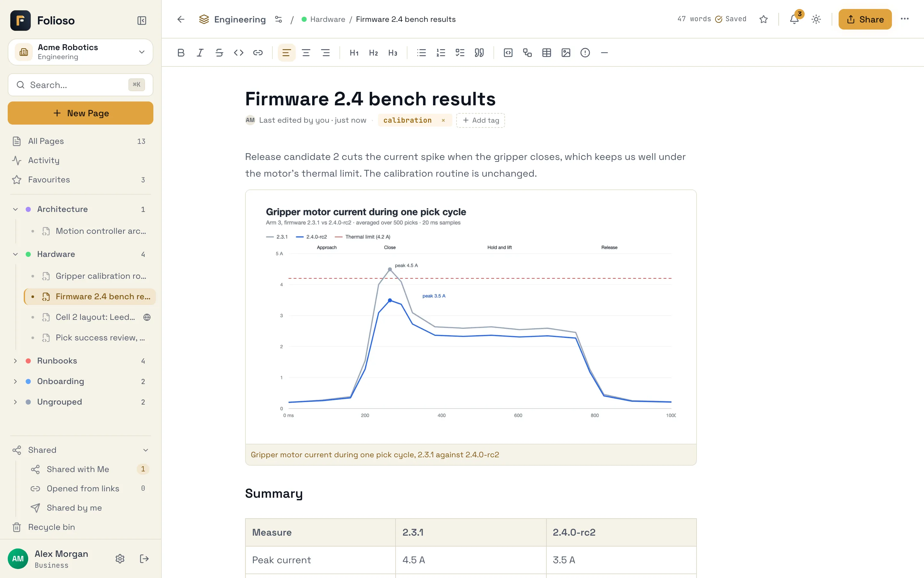Insert inline code formatting
This screenshot has height=578, width=924.
(x=239, y=53)
